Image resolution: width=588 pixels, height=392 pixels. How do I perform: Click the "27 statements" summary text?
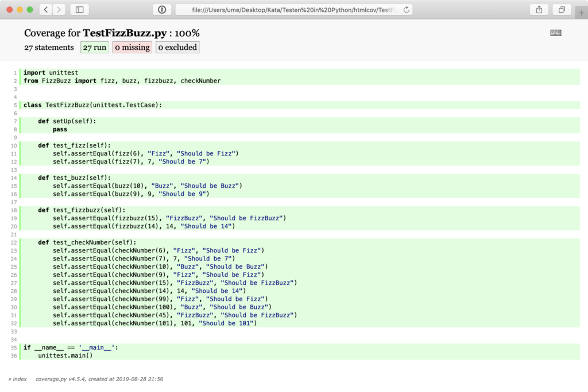click(x=49, y=47)
